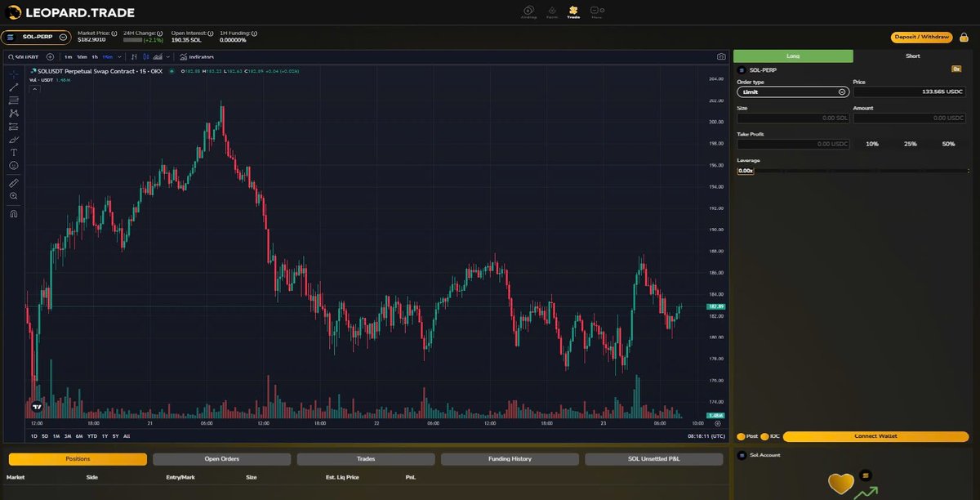This screenshot has width=980, height=500.
Task: Open the Indicators button
Action: pos(197,57)
